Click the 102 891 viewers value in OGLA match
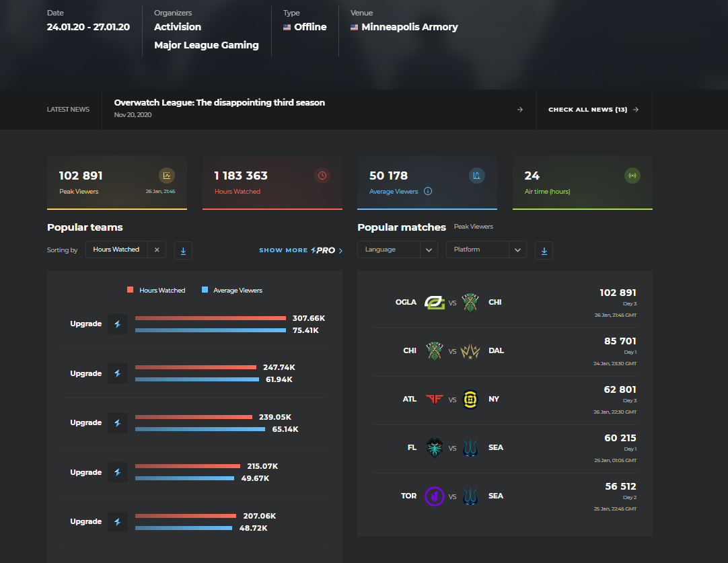This screenshot has width=728, height=563. pyautogui.click(x=618, y=293)
